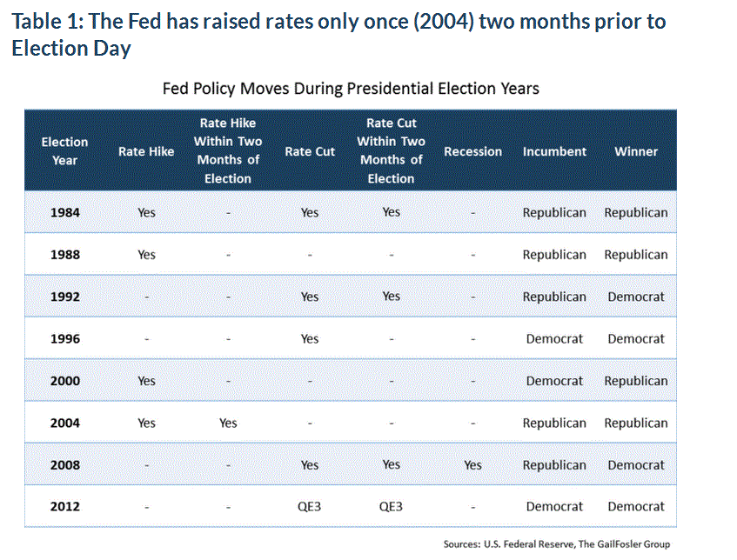The image size is (737, 560).
Task: Click the first 'QE3' cell under Rate Cut
Action: (310, 507)
